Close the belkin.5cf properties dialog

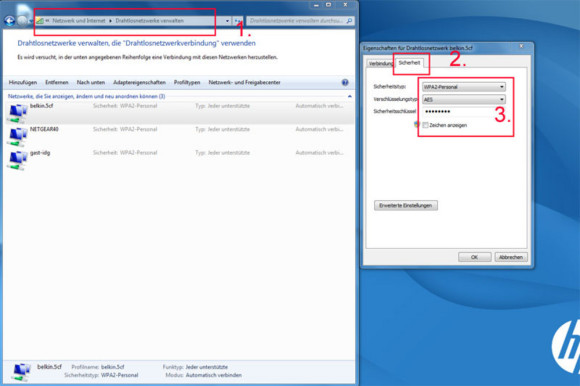[x=521, y=46]
